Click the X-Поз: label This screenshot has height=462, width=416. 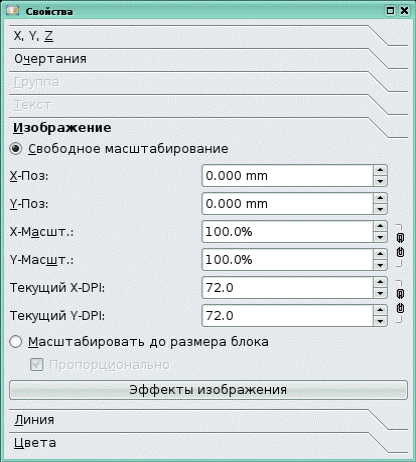click(29, 176)
